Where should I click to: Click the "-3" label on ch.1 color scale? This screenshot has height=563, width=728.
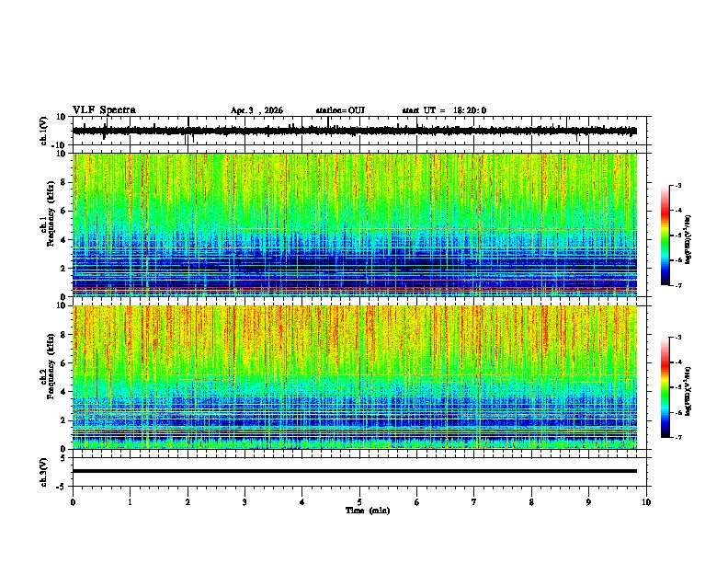(677, 185)
